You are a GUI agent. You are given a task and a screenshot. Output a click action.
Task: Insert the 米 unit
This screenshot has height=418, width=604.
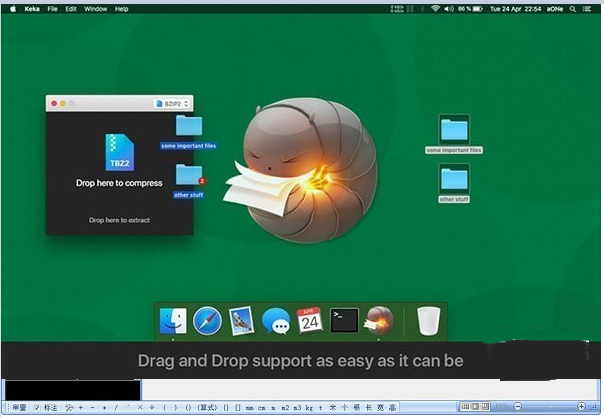click(x=333, y=407)
